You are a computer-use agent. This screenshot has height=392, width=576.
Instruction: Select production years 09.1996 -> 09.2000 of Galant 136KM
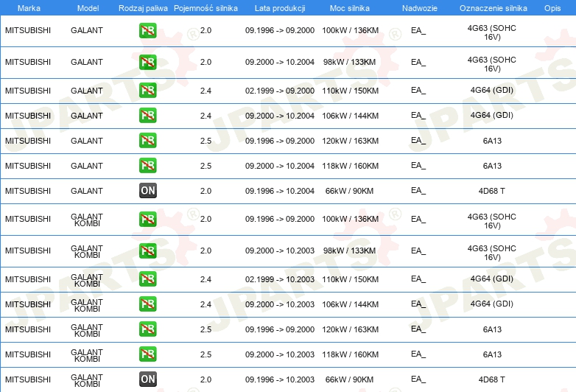(x=280, y=30)
